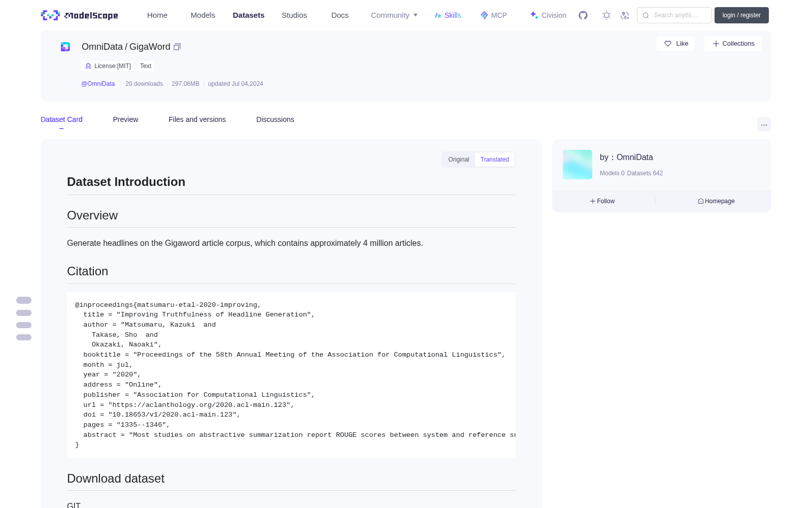Focus the Search anything input field
Viewport: 812px width, 508px height.
[x=674, y=15]
